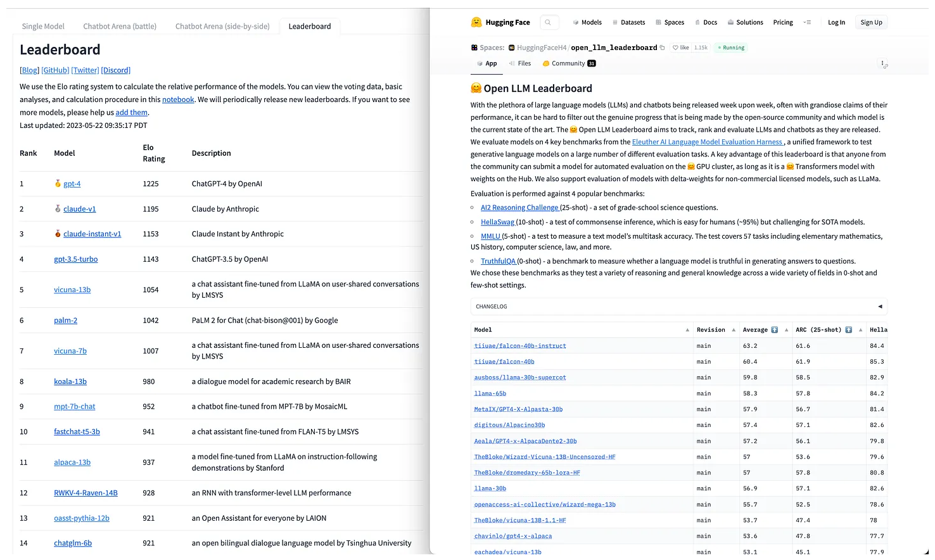Click the Log In link
935x560 pixels.
click(x=836, y=22)
